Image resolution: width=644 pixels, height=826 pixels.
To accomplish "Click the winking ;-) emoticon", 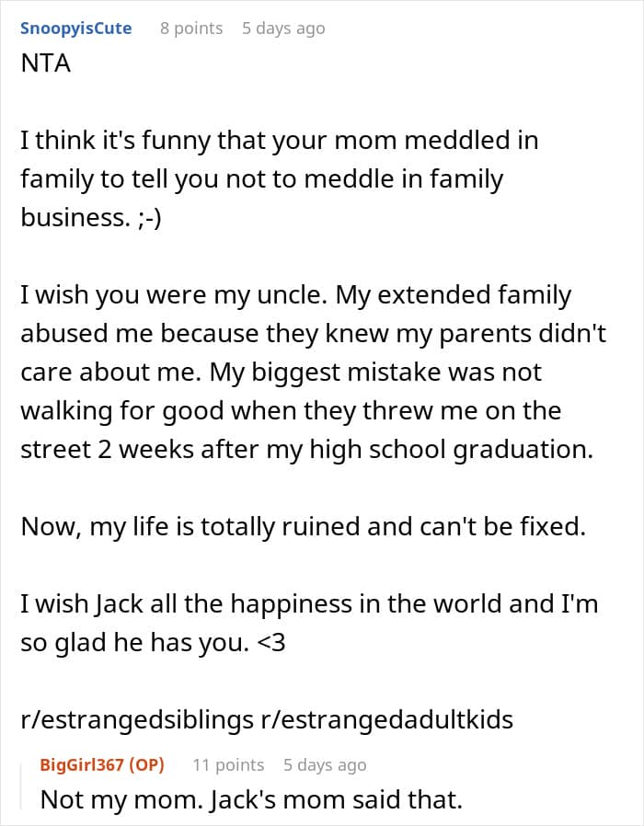I will pos(150,218).
